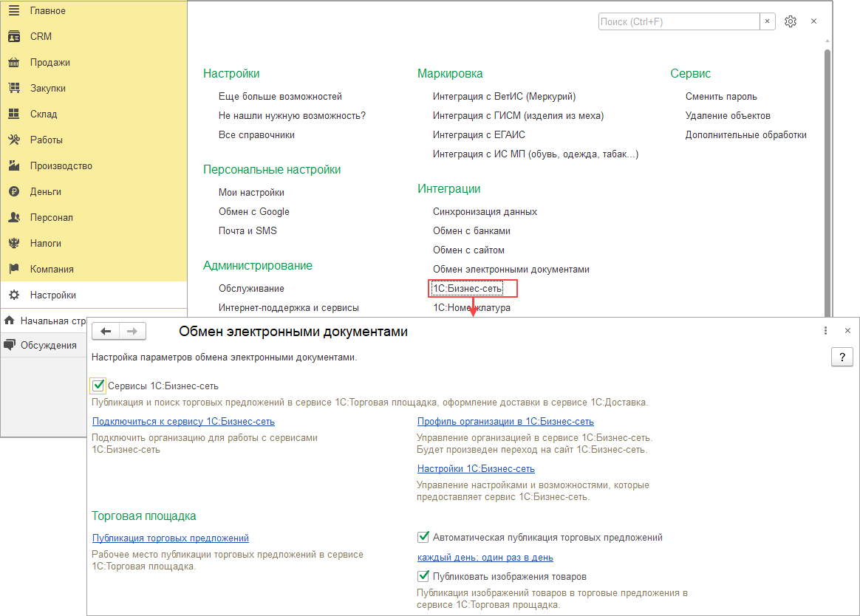
Task: Switch to Обсуждения tab
Action: [x=48, y=345]
